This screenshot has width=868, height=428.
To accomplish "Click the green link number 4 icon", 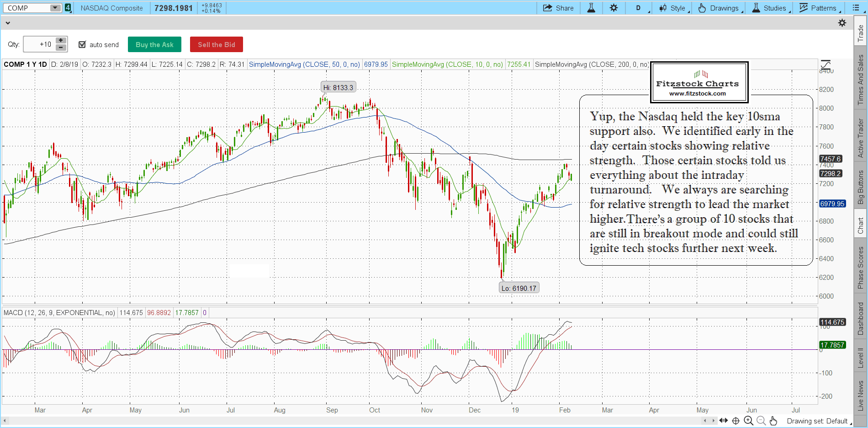I will pyautogui.click(x=68, y=8).
